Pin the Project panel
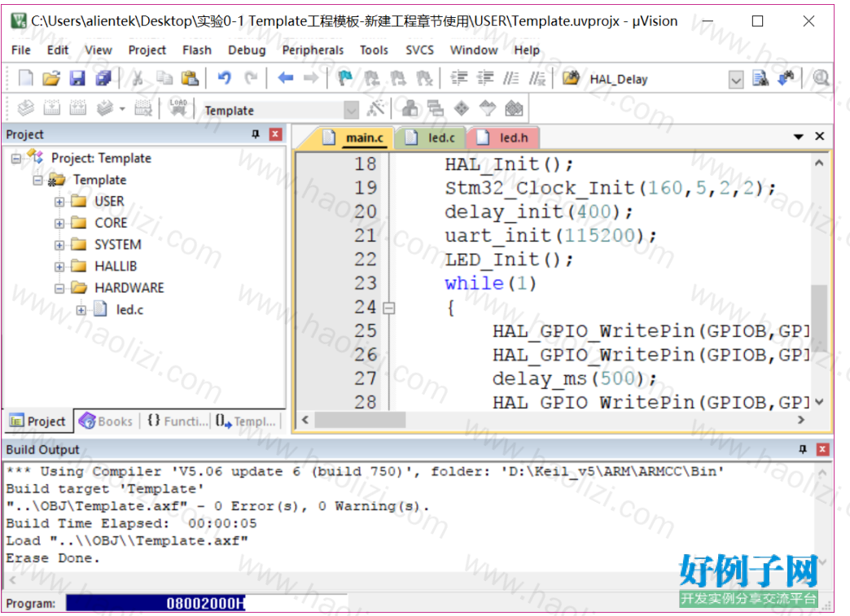 click(x=256, y=133)
